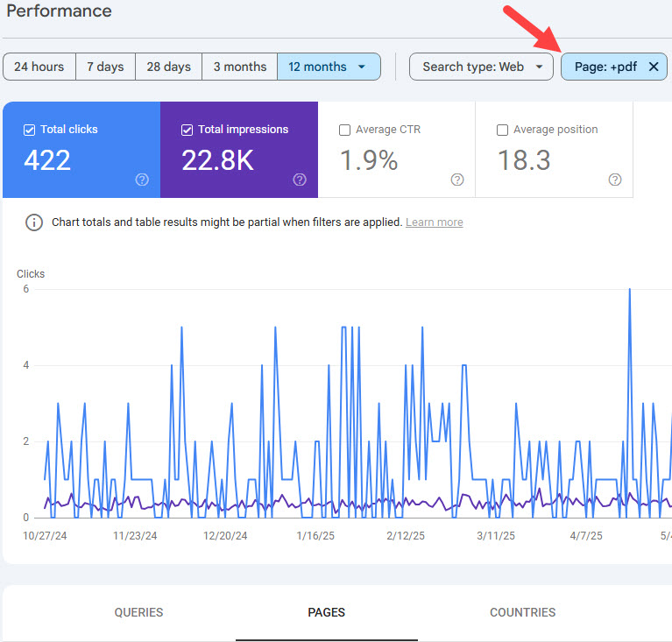Uncheck the Total clicks checkbox
Screen dimensions: 672x642
(29, 130)
